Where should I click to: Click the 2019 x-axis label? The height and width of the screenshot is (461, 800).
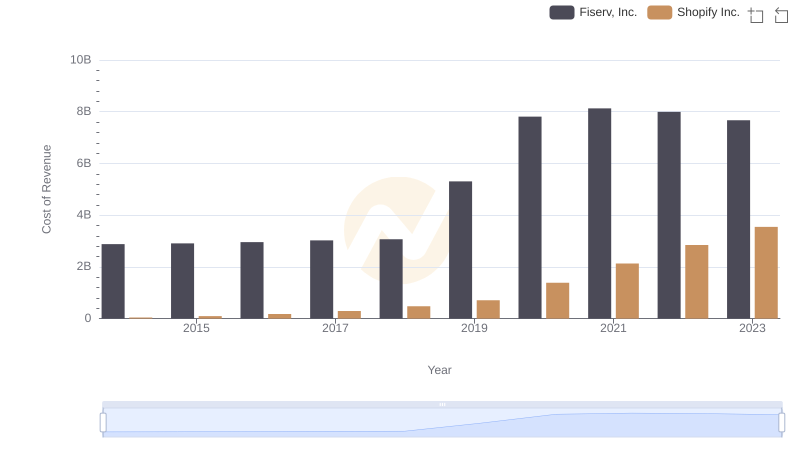tap(474, 328)
